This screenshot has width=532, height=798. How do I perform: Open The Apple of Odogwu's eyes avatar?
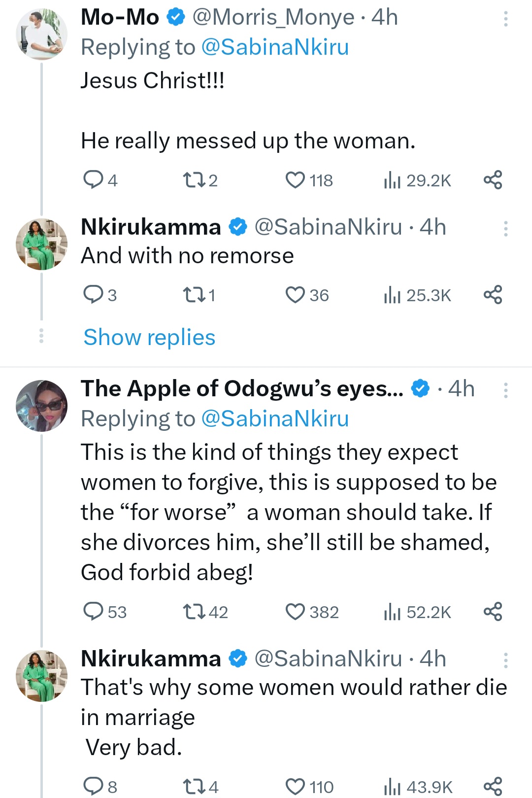41,406
